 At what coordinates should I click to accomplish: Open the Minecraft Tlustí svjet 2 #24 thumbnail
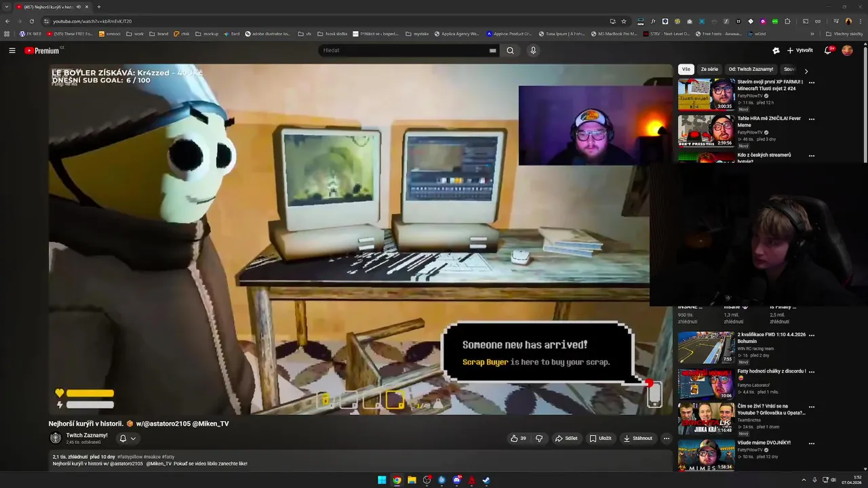pos(706,94)
